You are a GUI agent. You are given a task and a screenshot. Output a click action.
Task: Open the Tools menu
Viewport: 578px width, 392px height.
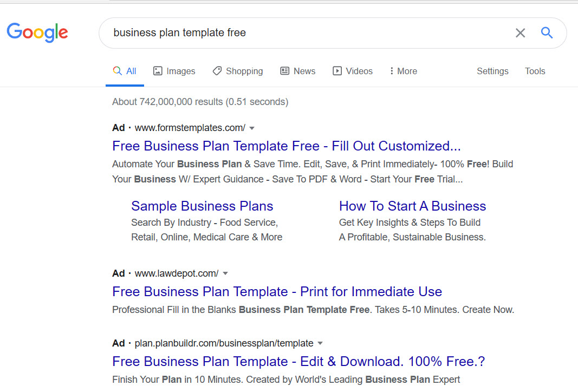pos(535,71)
